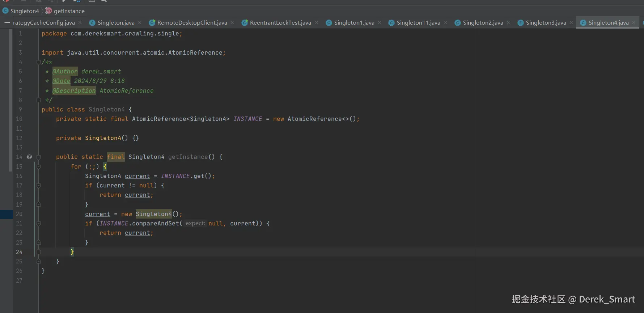Click AtomicReference in the import statement
This screenshot has width=644, height=313.
(x=195, y=52)
